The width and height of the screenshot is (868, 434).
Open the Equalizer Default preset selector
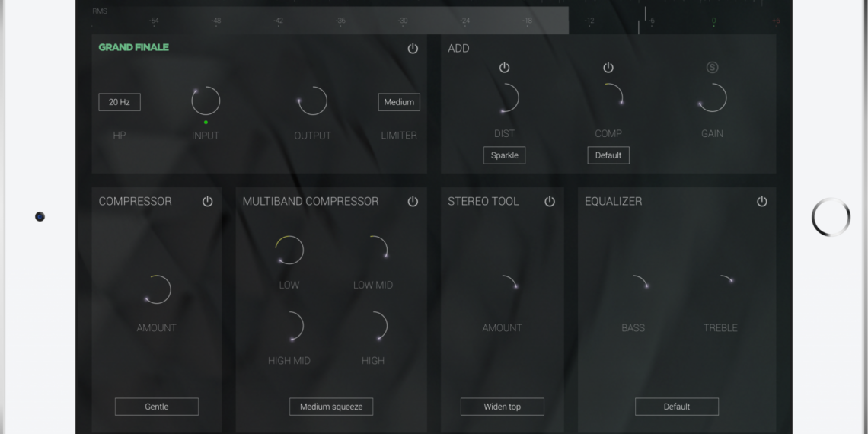coord(676,407)
